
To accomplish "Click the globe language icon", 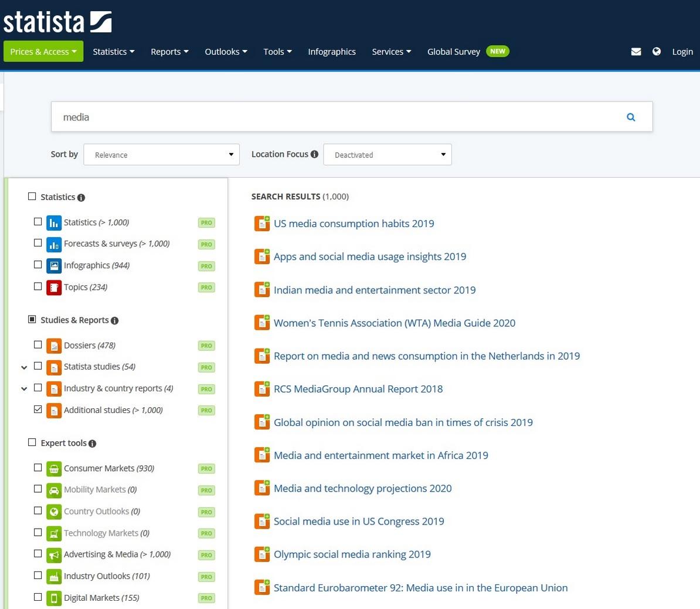I will pyautogui.click(x=656, y=52).
